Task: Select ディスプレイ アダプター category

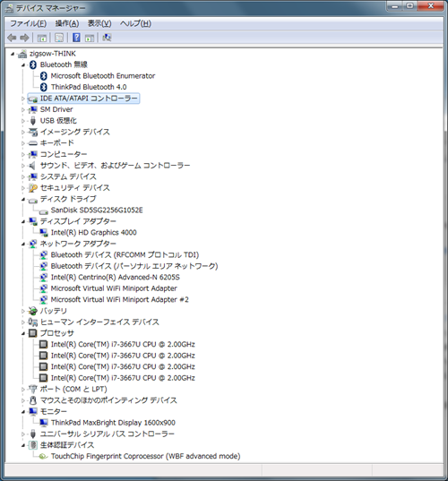Action: point(78,221)
